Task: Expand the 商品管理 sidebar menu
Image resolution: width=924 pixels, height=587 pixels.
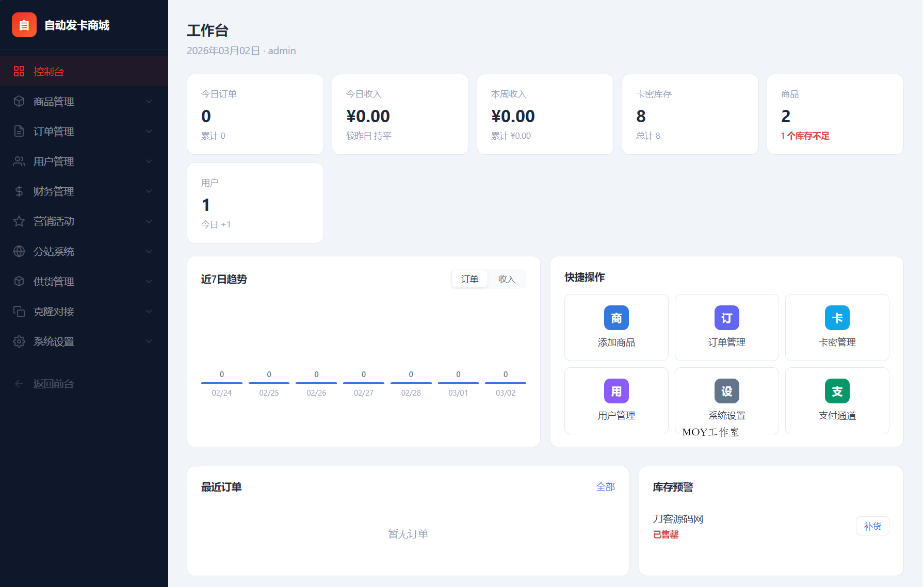Action: (x=149, y=101)
